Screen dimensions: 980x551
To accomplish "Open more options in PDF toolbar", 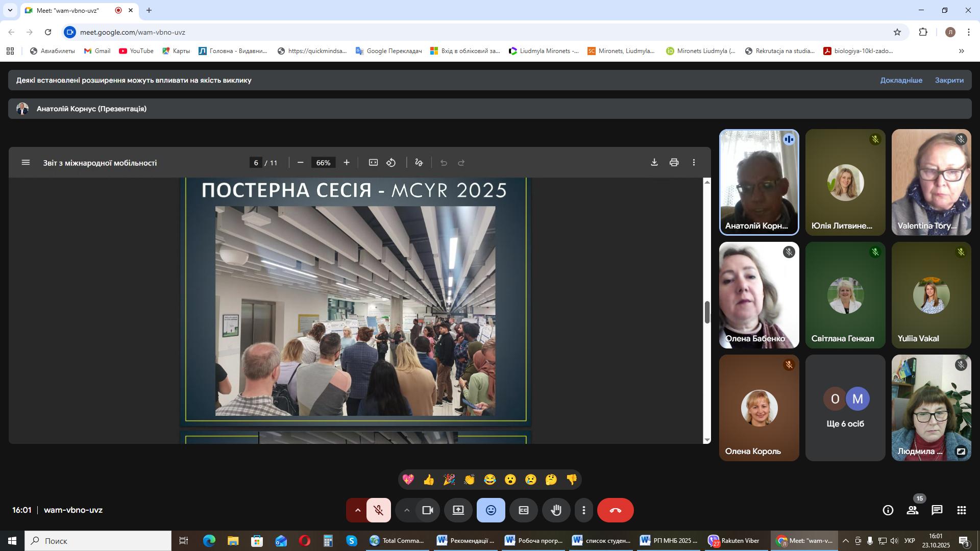I will coord(694,162).
